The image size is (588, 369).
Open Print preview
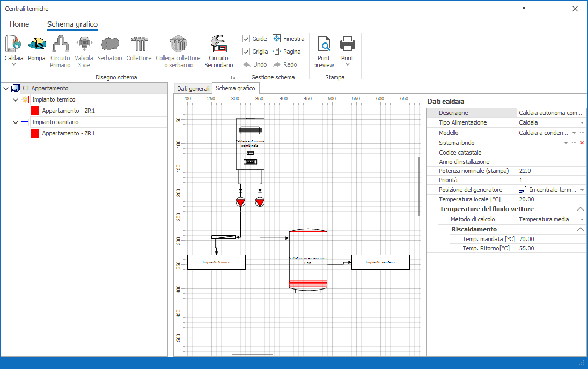coord(324,44)
